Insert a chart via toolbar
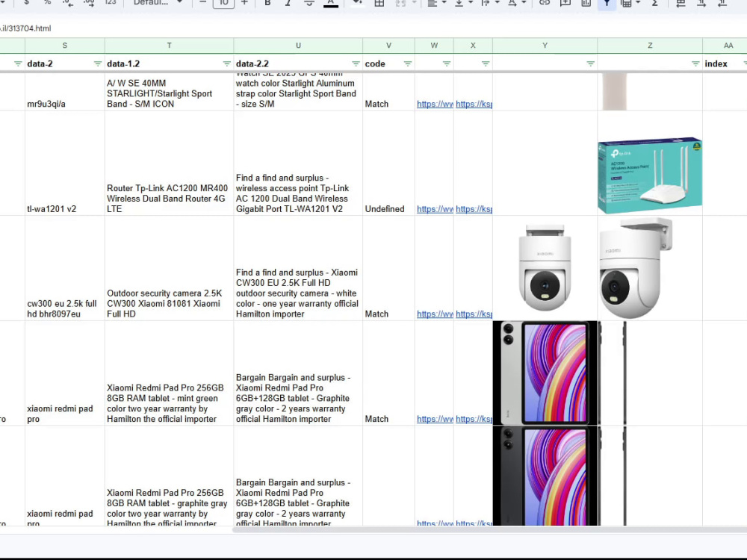 click(x=586, y=3)
